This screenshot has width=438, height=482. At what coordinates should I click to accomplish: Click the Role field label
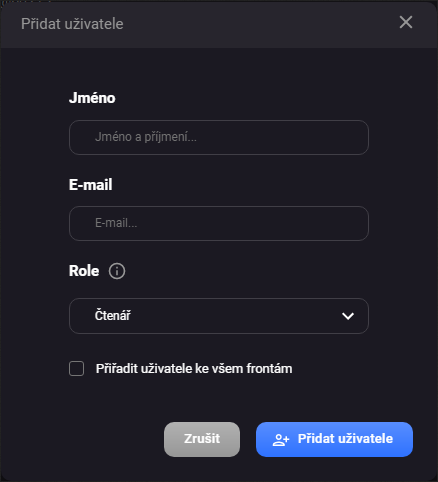[84, 271]
